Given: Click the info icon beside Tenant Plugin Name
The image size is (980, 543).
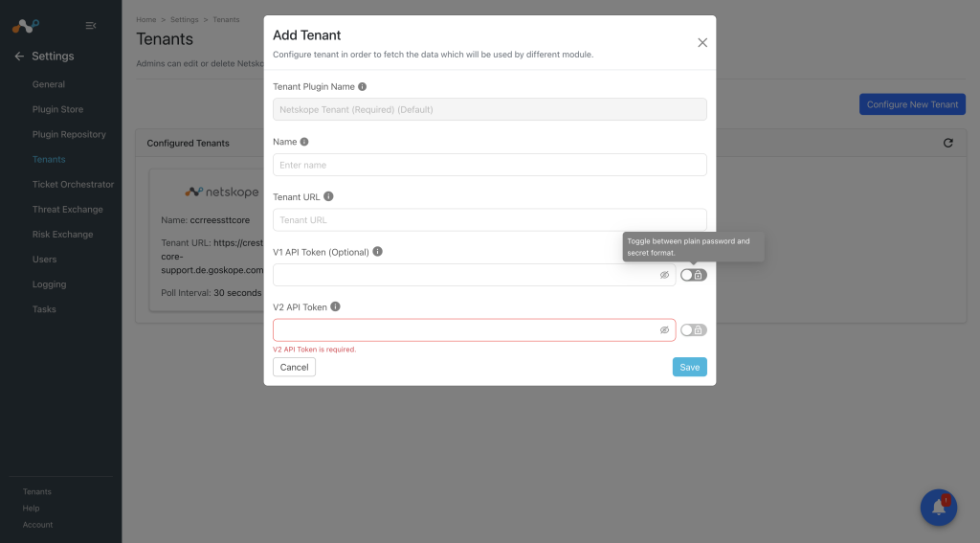Looking at the screenshot, I should [362, 87].
